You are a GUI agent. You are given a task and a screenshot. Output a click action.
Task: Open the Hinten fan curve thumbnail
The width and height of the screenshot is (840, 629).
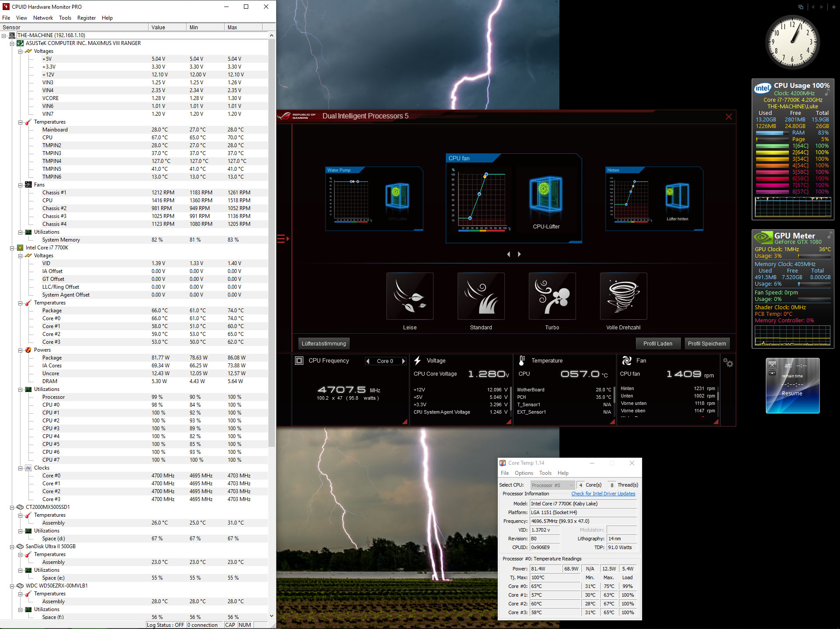click(654, 199)
